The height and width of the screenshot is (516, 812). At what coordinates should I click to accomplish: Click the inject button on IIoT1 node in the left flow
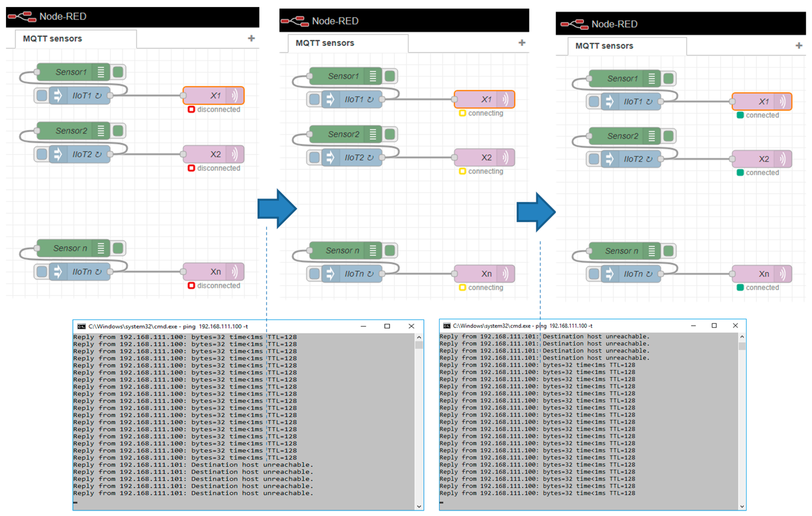tap(42, 96)
